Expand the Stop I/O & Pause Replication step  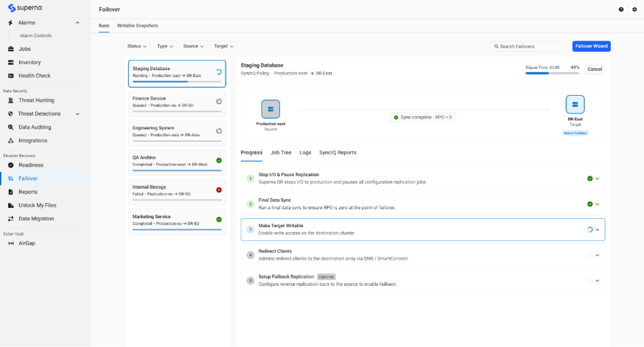coord(597,179)
